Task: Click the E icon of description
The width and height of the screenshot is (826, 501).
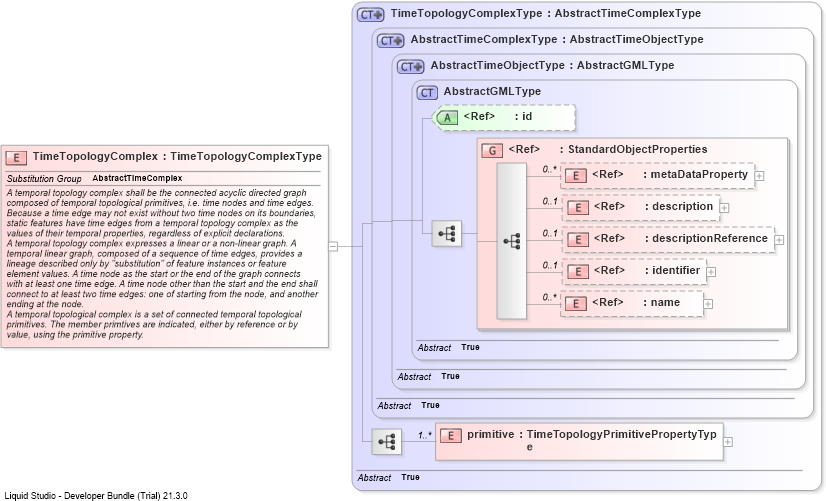Action: point(578,208)
